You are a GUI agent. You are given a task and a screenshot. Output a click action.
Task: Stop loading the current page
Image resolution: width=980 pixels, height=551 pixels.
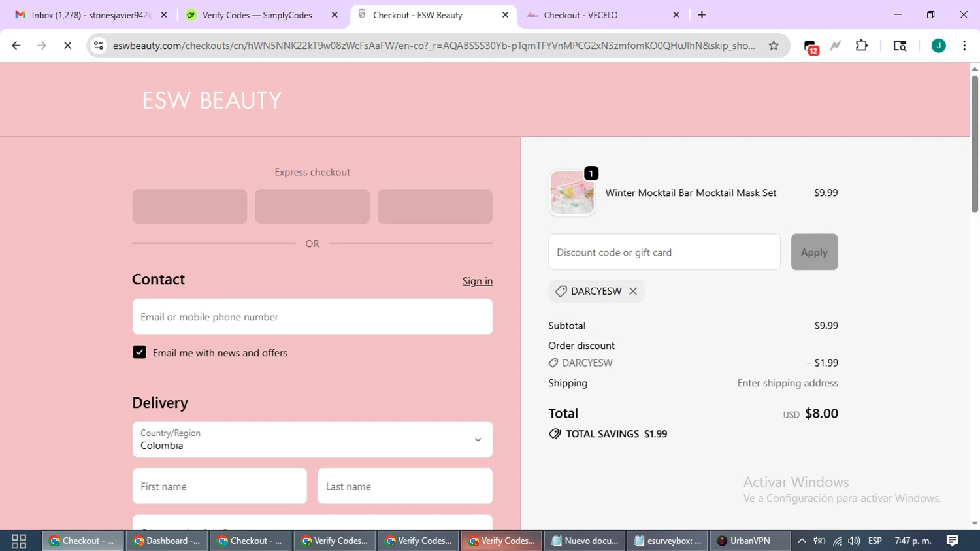67,46
